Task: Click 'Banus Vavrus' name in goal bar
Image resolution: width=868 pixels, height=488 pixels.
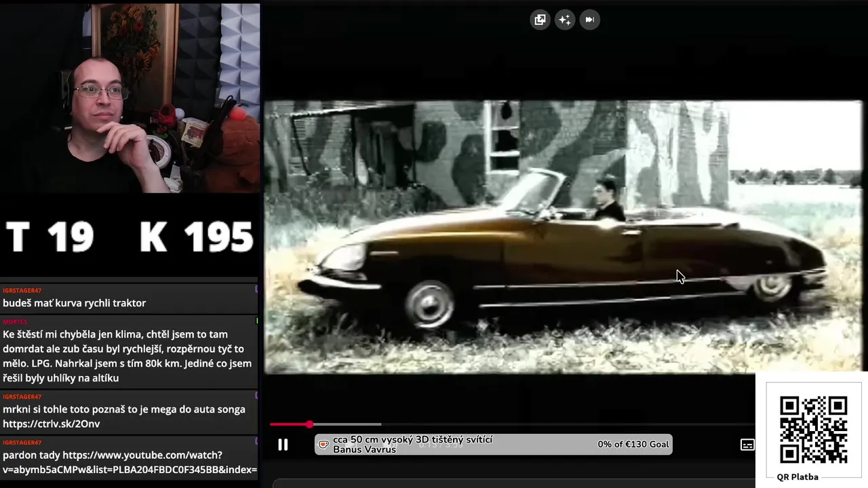Action: [364, 449]
